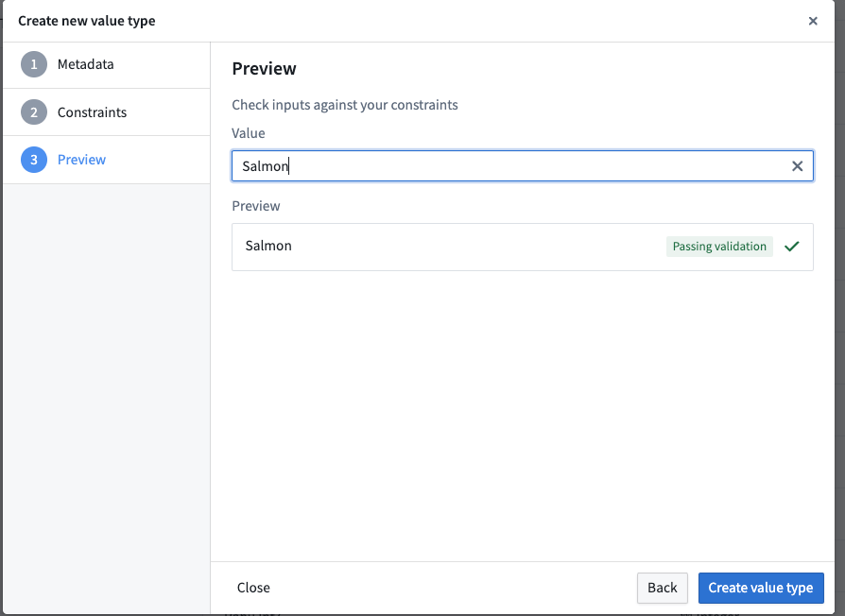This screenshot has height=616, width=845.
Task: Clear the Value input with X icon
Action: point(797,166)
